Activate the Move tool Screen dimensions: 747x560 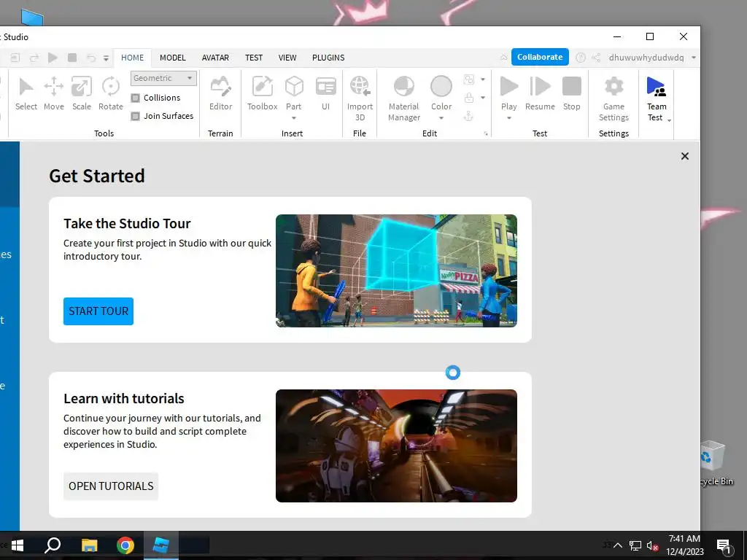(54, 94)
